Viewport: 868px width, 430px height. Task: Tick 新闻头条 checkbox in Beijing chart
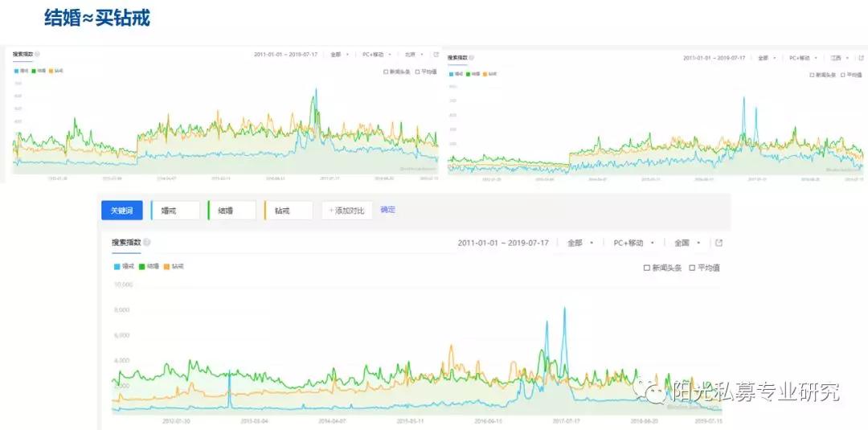pyautogui.click(x=386, y=72)
